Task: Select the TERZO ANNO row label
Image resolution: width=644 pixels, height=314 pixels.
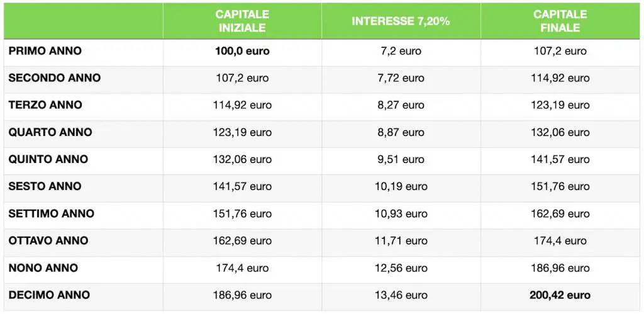Action: 45,105
